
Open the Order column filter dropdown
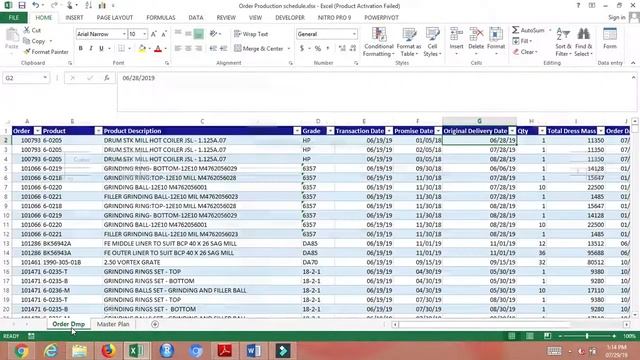37,131
